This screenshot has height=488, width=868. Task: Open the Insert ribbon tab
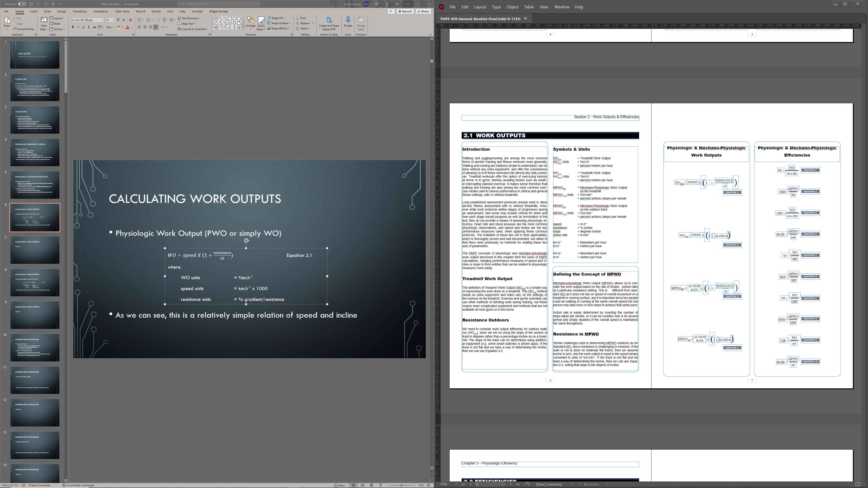[34, 12]
